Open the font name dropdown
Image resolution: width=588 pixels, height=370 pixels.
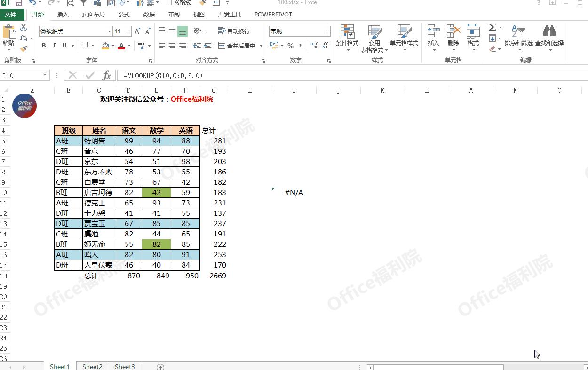click(109, 31)
